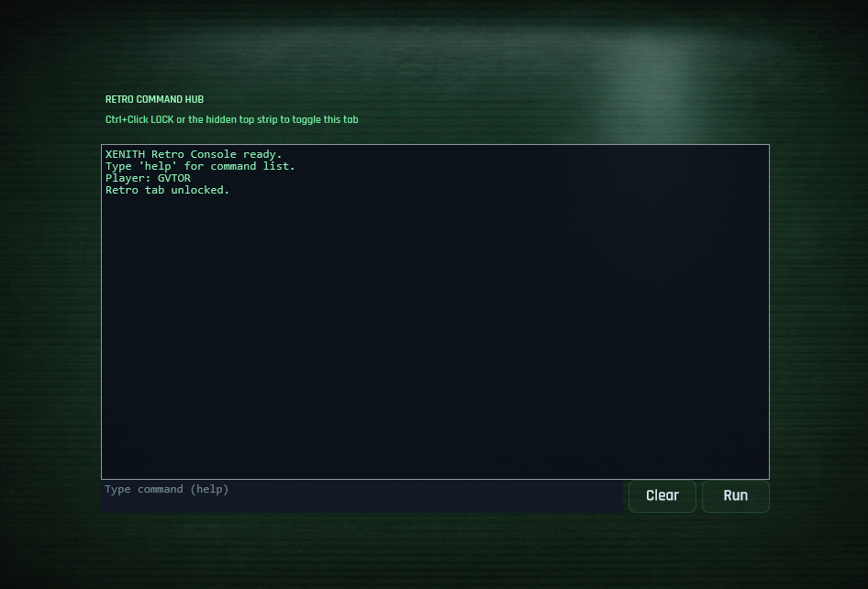Click 'toggle this tab' in the hint line

(325, 119)
